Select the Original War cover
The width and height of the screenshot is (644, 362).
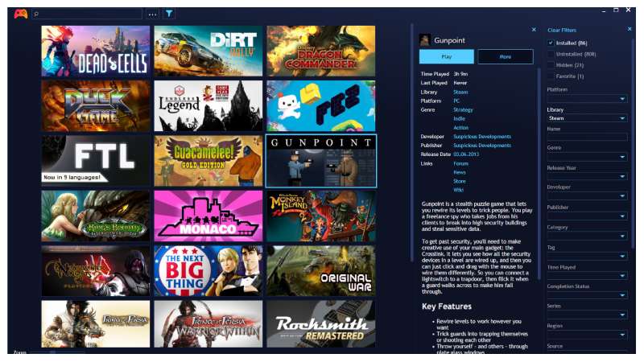click(x=320, y=271)
